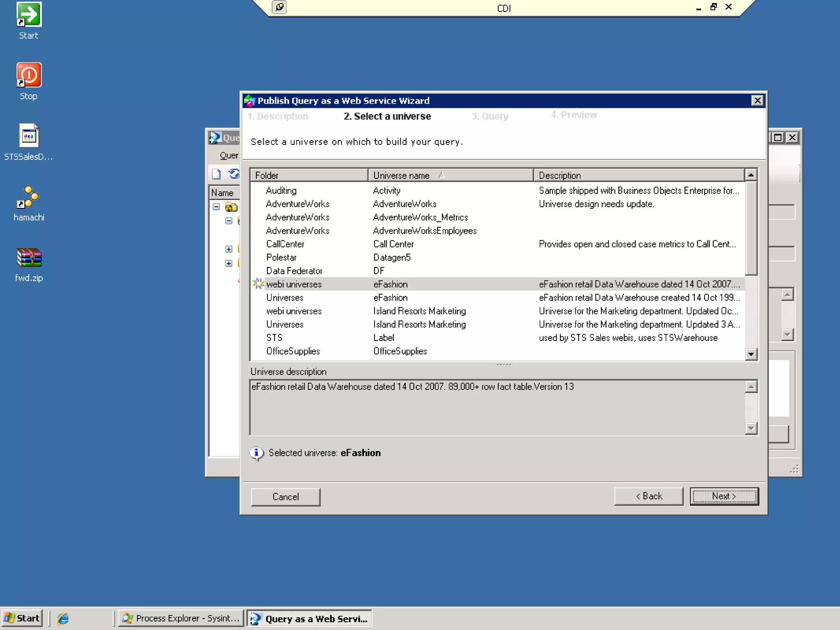This screenshot has height=630, width=840.
Task: Expand the lower plus node in Name tree
Action: coord(229,263)
